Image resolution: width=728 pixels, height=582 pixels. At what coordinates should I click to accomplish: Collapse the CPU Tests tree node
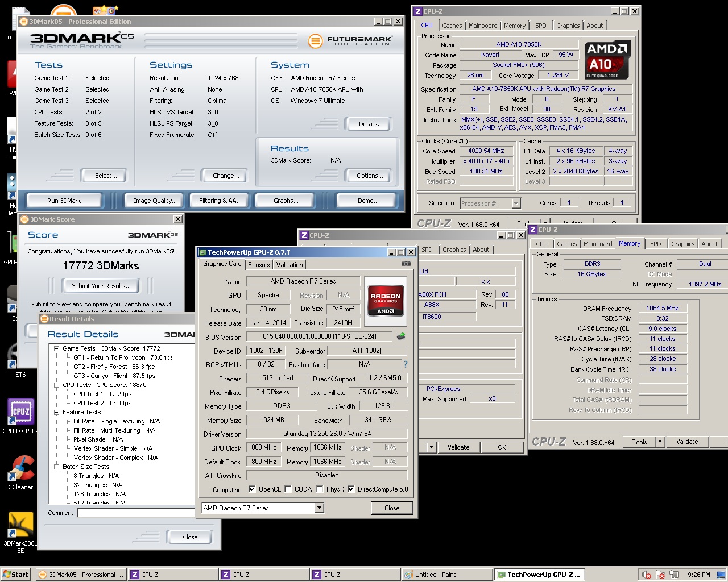coord(57,385)
